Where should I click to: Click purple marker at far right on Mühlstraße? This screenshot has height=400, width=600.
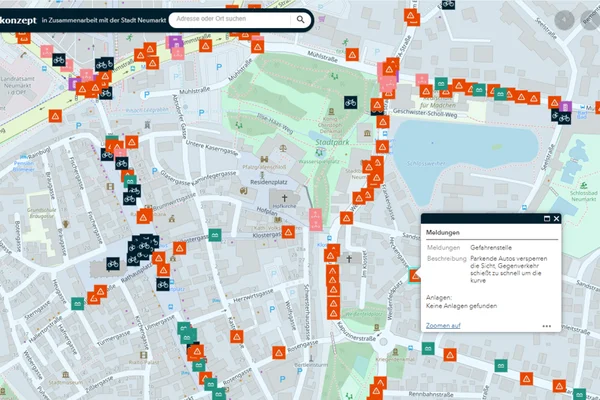565,107
